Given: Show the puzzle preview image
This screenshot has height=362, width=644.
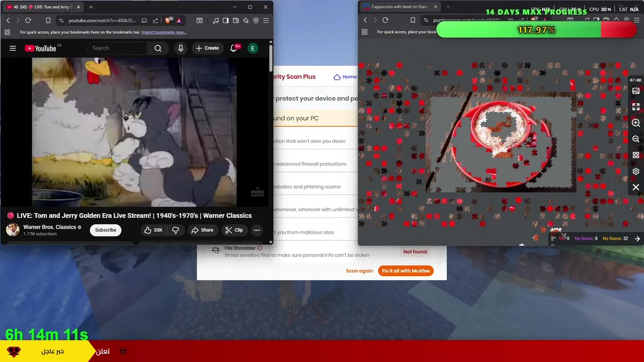Looking at the screenshot, I should pos(636,91).
